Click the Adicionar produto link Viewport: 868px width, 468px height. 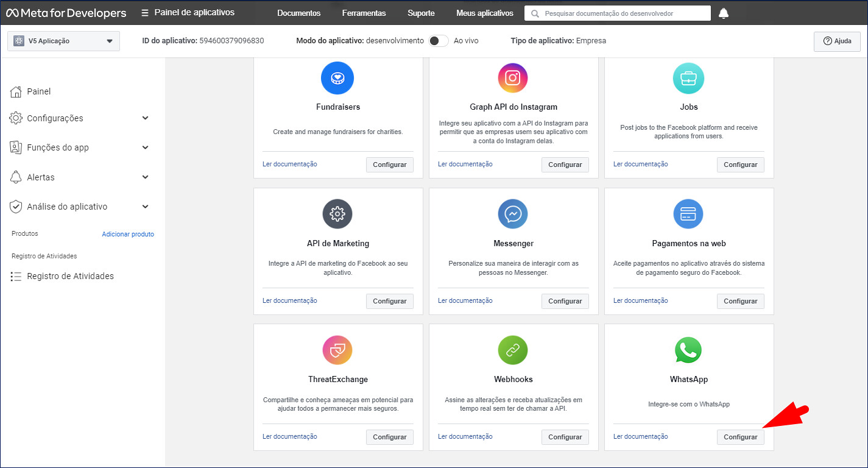[128, 234]
